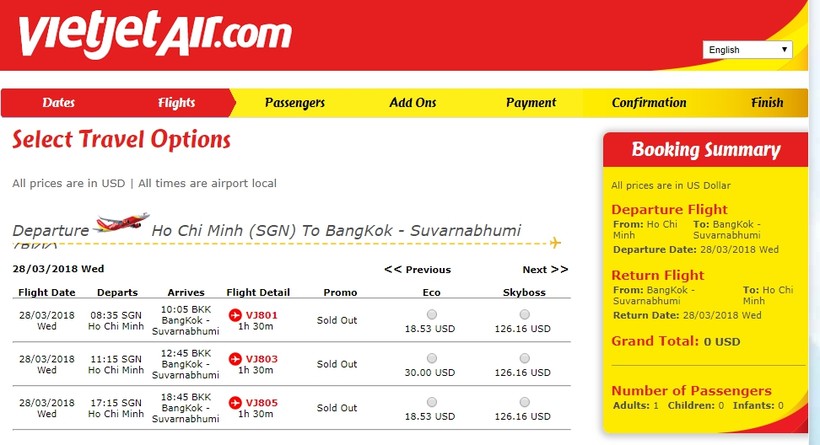Screen dimensions: 820x445
Task: Select Eco 30.00 USD fare for VJ803
Action: coord(431,357)
